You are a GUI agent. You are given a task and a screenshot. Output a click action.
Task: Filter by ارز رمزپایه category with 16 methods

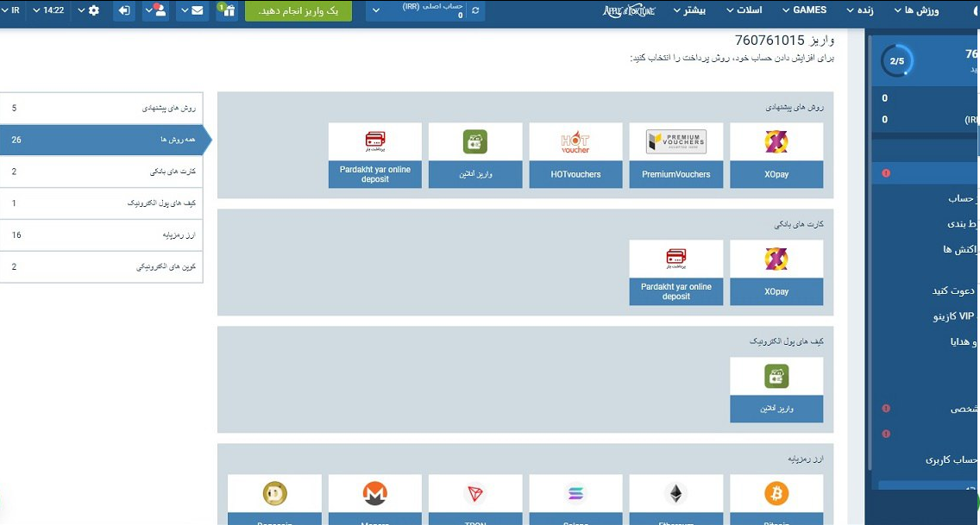(x=101, y=234)
